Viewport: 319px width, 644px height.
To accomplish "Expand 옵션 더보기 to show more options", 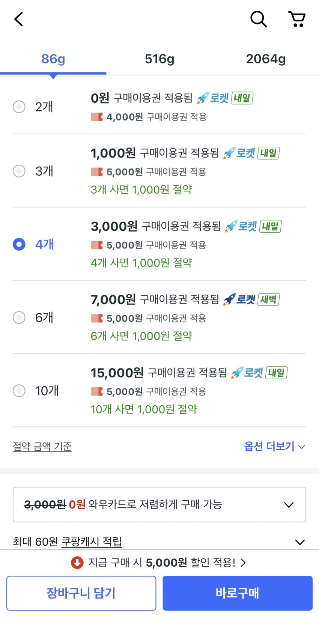I will click(275, 447).
